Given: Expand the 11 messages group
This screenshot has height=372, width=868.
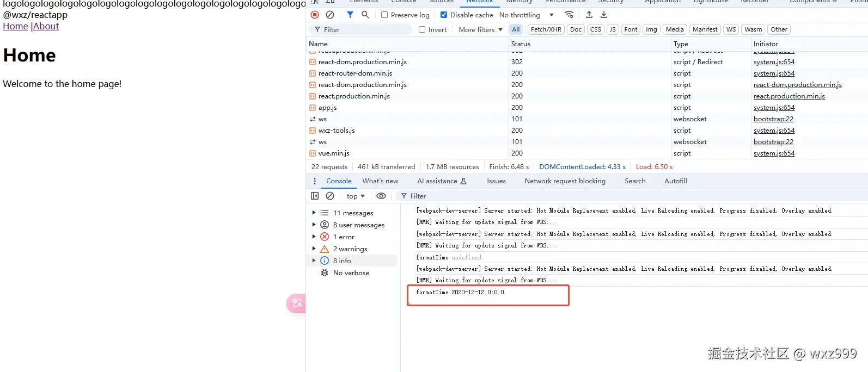Looking at the screenshot, I should 314,213.
